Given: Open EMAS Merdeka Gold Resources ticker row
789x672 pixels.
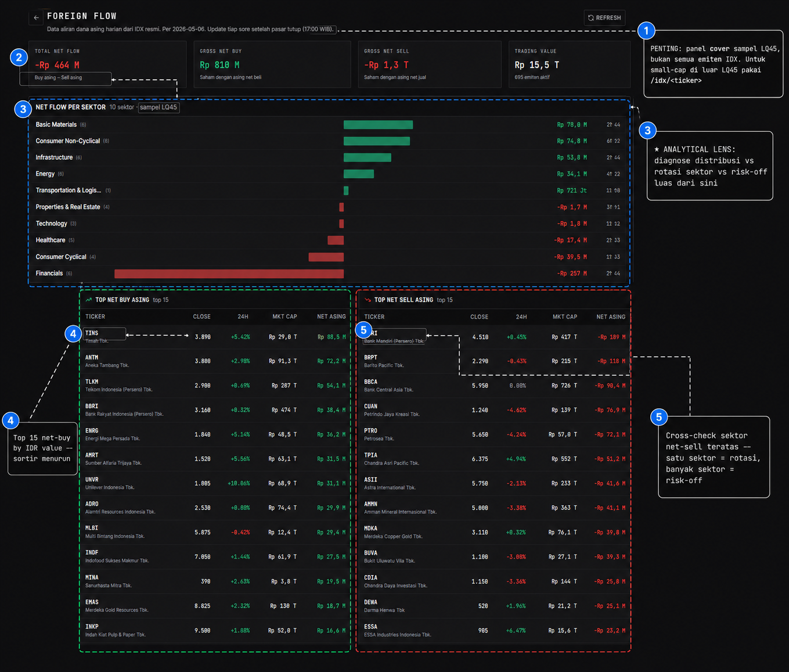Looking at the screenshot, I should [x=215, y=606].
